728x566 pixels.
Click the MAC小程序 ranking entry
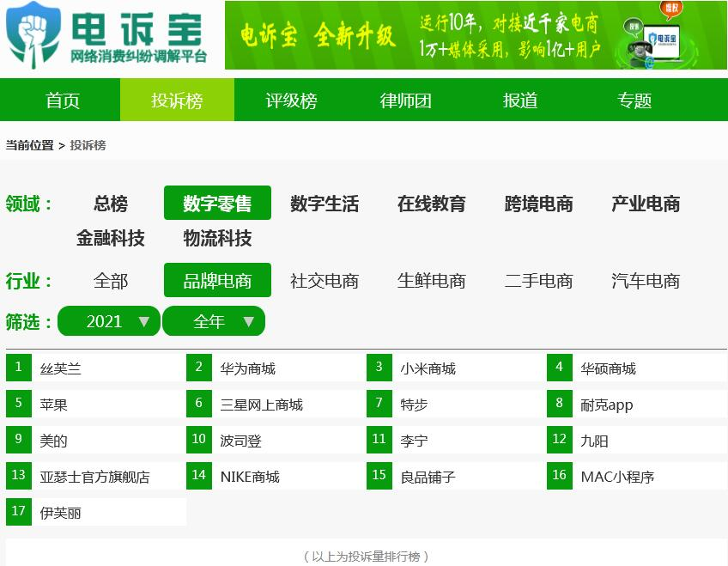636,476
